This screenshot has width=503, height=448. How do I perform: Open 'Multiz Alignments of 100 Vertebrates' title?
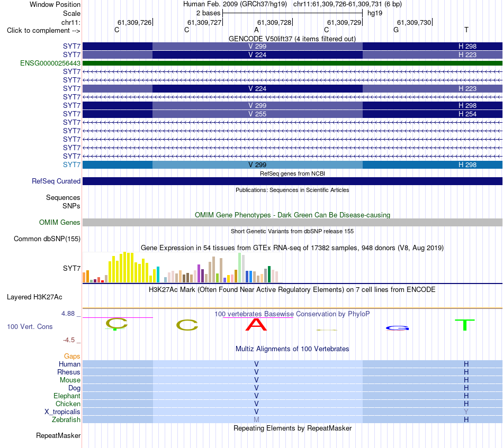(x=292, y=349)
